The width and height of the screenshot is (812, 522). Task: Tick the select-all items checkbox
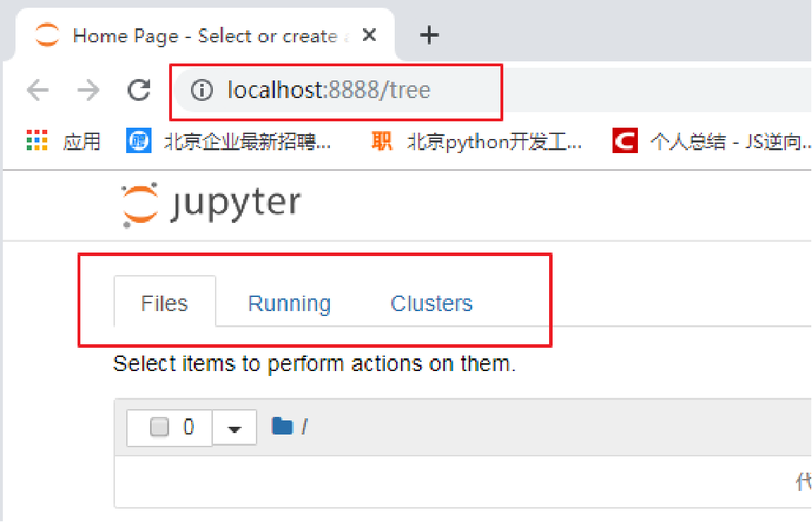click(x=159, y=427)
